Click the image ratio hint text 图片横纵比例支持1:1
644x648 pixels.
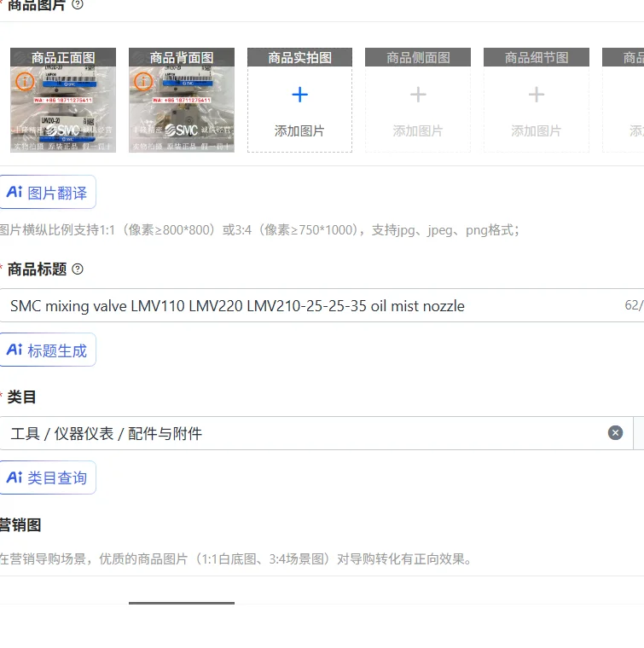click(x=259, y=229)
